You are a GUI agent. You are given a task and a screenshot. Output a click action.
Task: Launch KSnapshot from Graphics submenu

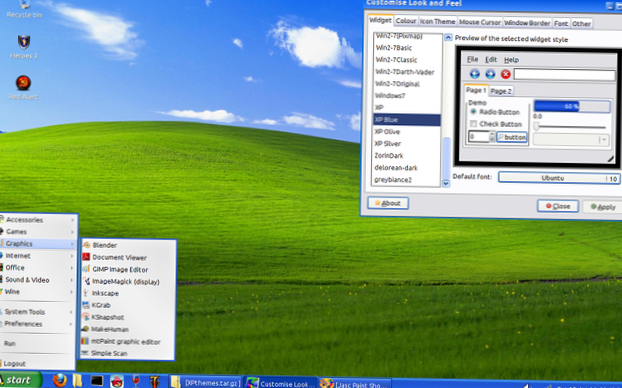pos(128,317)
